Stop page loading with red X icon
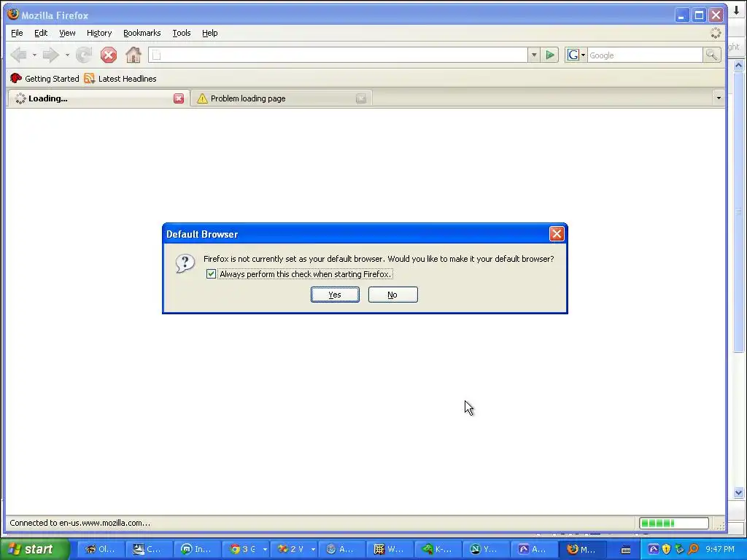Screen dimensions: 747x560 pos(109,55)
